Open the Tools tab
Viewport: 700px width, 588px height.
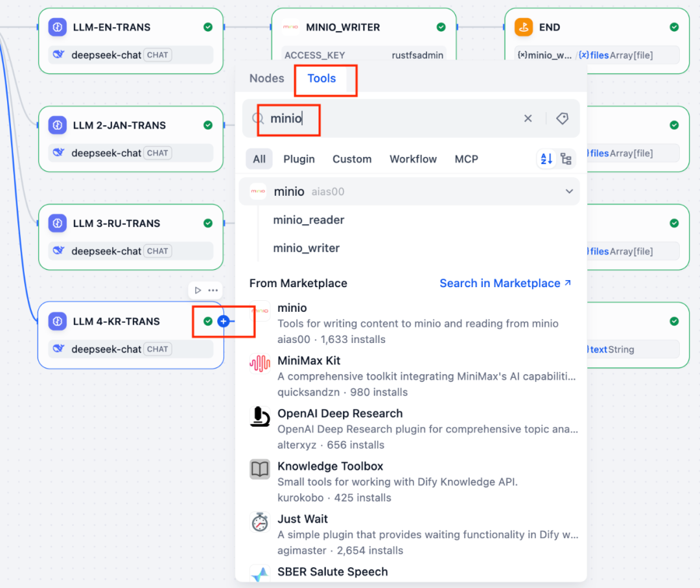click(321, 78)
